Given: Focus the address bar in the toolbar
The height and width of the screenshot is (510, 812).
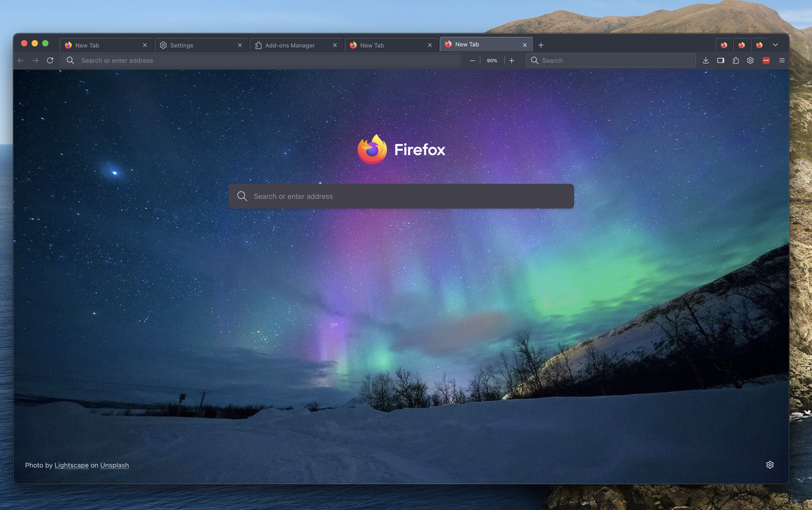Looking at the screenshot, I should tap(261, 61).
